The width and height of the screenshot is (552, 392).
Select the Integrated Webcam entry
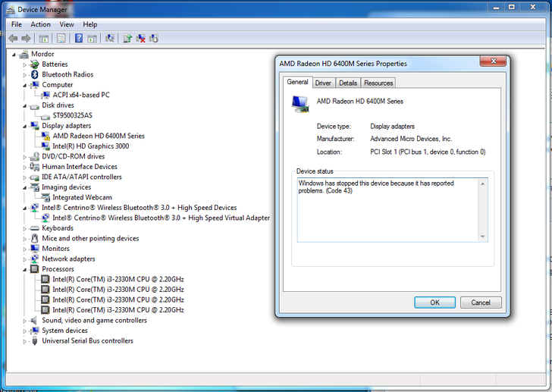click(82, 197)
